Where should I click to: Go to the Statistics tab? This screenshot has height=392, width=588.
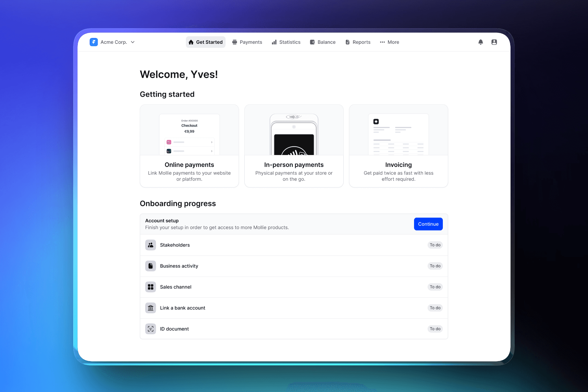[x=286, y=42]
